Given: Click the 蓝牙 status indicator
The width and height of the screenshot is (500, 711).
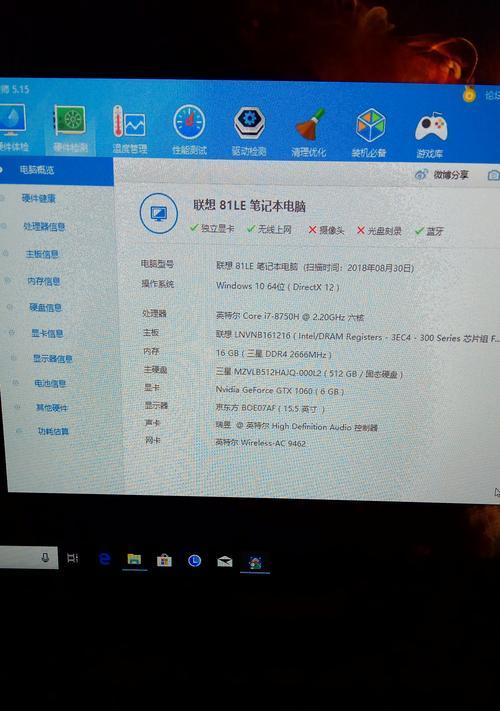Looking at the screenshot, I should tap(429, 232).
